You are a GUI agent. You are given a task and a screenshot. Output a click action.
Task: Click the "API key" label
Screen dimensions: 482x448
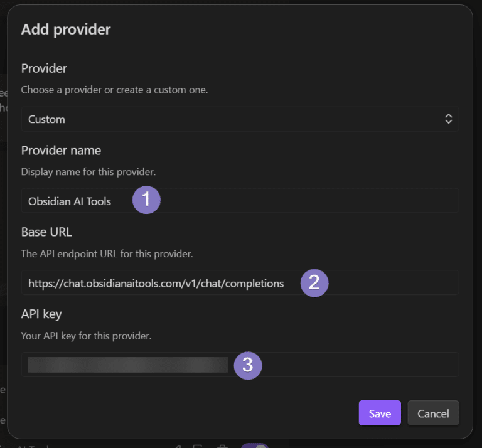pyautogui.click(x=41, y=314)
